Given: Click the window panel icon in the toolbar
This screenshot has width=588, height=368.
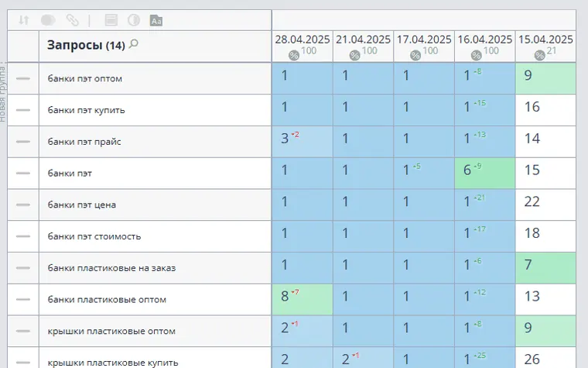Looking at the screenshot, I should [x=111, y=20].
